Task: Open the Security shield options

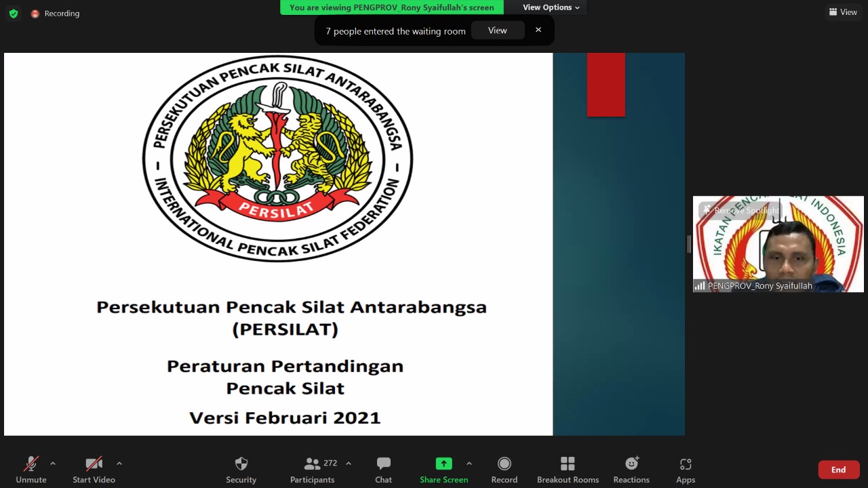Action: 241,469
